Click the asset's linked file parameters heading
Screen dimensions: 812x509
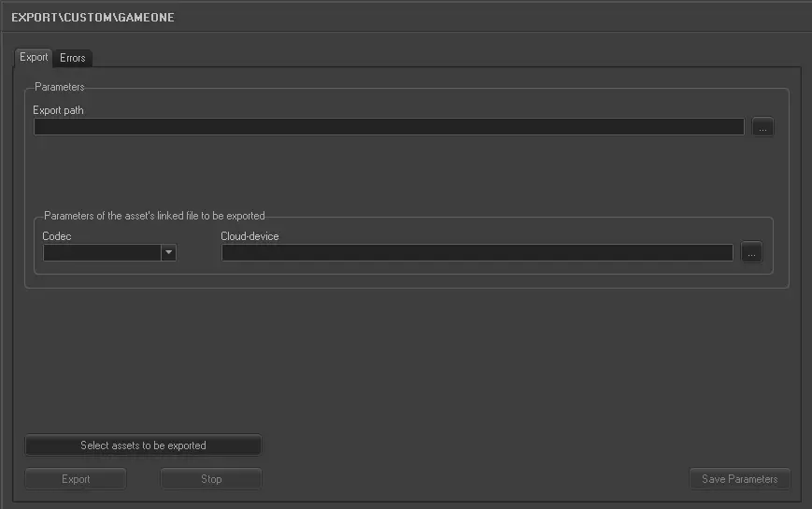(x=154, y=216)
